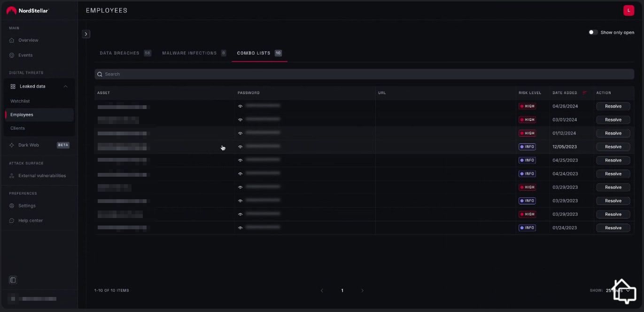Click the Asset column header
644x312 pixels.
coord(103,93)
